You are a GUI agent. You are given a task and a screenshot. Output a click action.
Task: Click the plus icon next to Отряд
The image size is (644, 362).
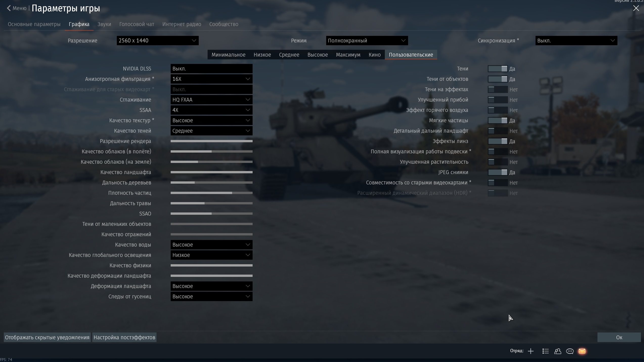[530, 351]
